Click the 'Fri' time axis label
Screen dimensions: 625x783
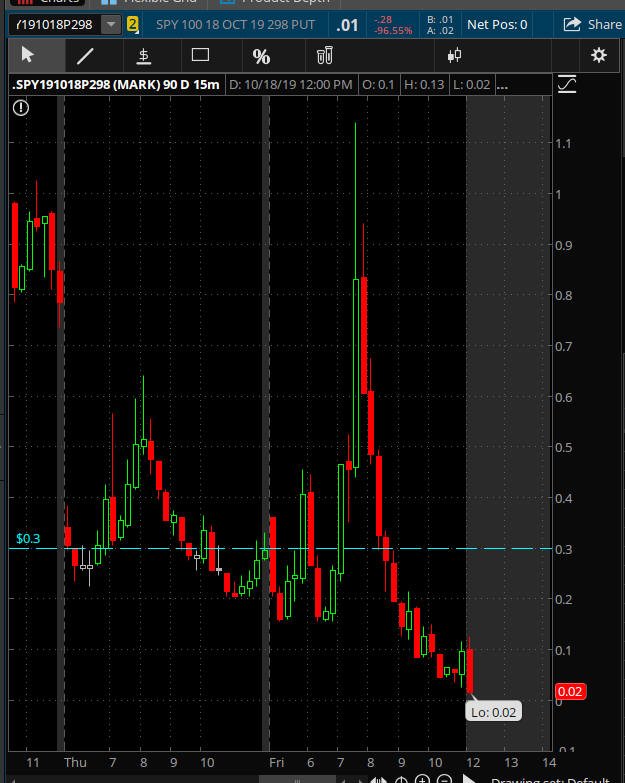(276, 763)
